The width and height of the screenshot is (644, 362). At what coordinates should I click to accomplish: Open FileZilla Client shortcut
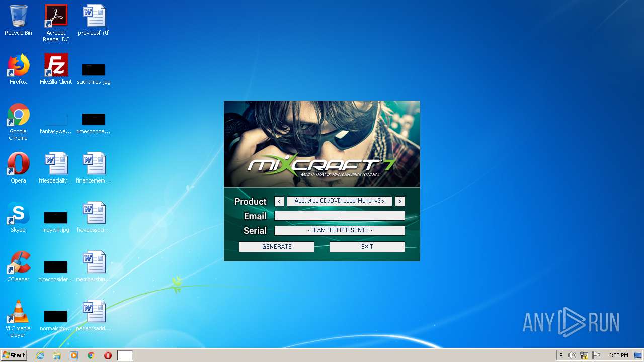56,69
